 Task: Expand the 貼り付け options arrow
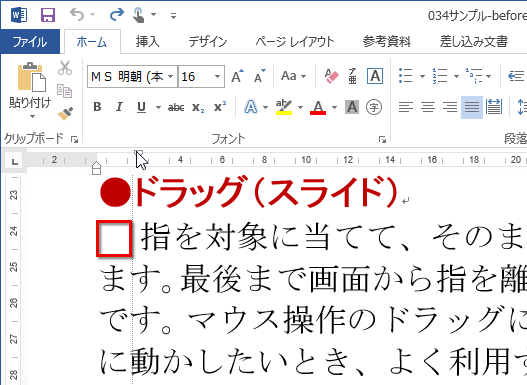(x=32, y=116)
